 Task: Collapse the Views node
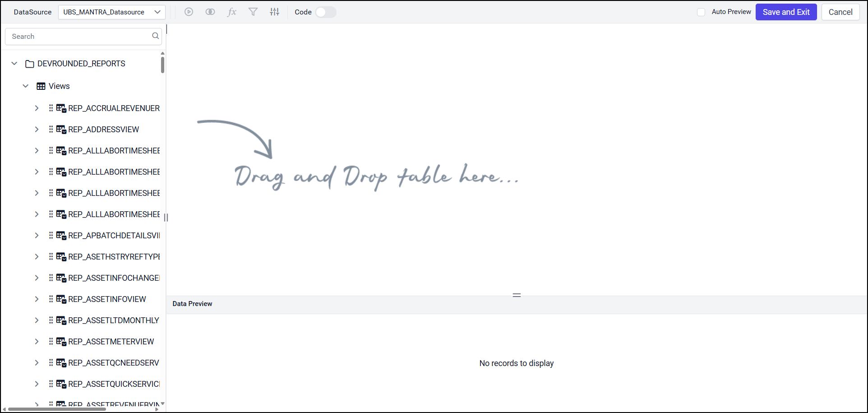(26, 86)
